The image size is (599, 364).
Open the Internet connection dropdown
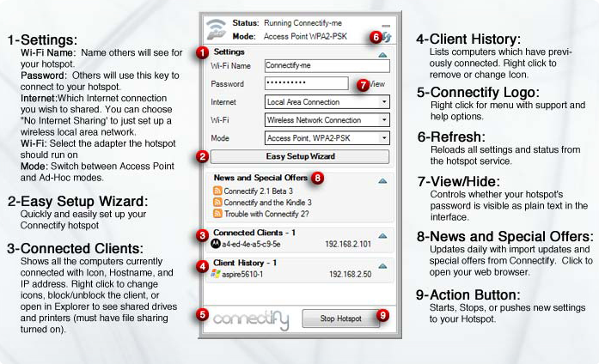tap(327, 102)
